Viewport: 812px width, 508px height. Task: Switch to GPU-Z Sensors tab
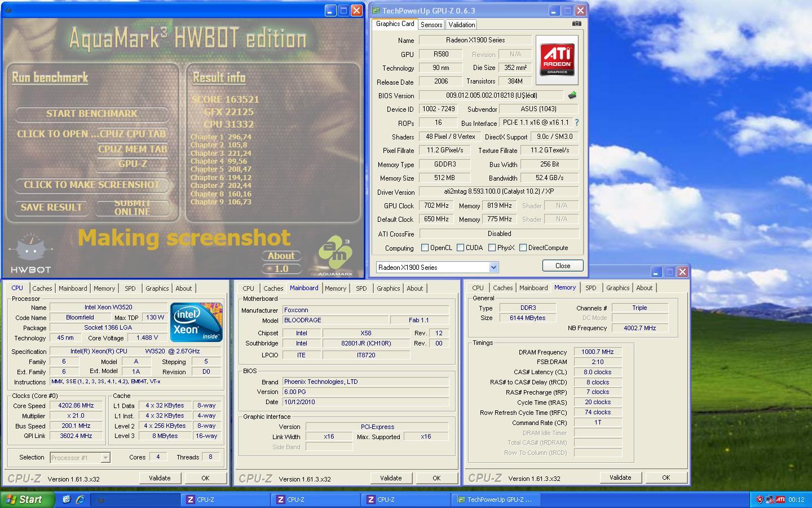pos(431,25)
